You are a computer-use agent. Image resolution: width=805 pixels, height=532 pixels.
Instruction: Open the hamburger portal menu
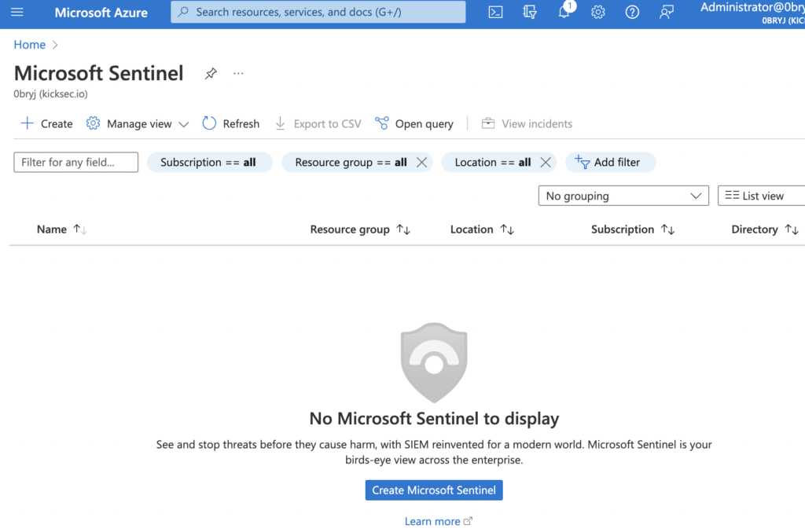17,12
